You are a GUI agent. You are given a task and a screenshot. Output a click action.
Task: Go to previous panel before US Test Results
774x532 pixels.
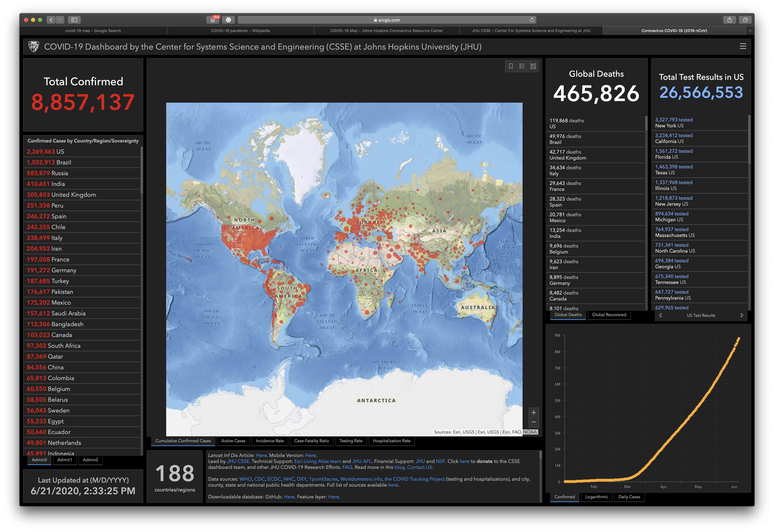click(x=660, y=315)
